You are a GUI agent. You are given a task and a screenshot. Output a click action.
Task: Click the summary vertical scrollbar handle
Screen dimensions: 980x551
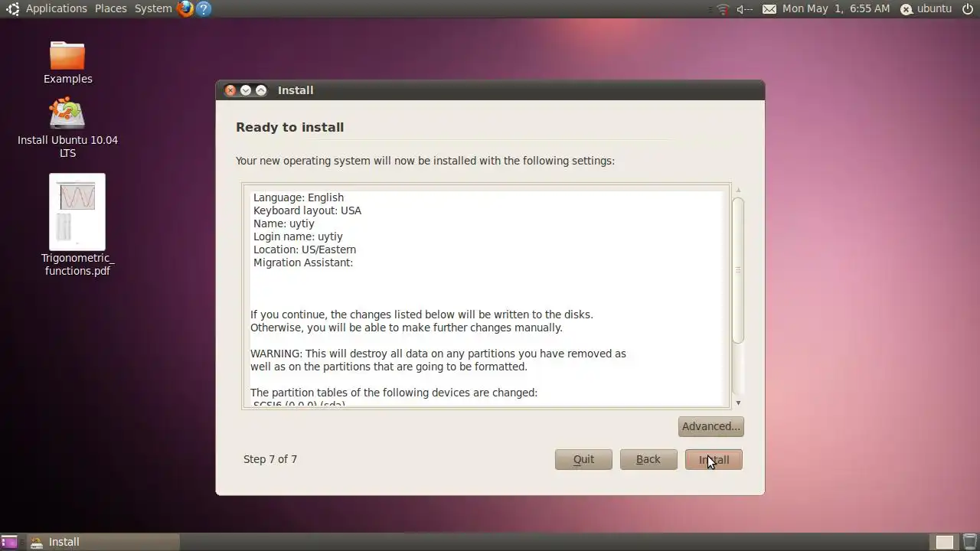[738, 269]
